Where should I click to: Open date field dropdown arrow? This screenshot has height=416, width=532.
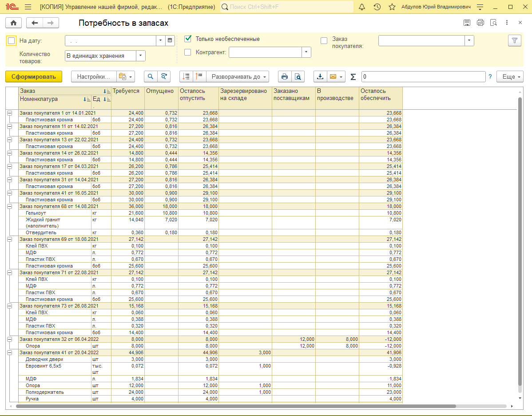tap(160, 40)
